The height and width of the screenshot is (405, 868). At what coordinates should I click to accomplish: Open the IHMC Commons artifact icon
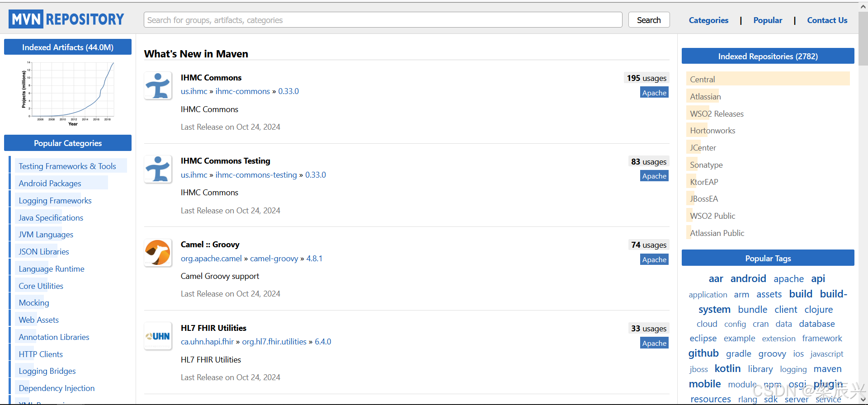[x=158, y=85]
